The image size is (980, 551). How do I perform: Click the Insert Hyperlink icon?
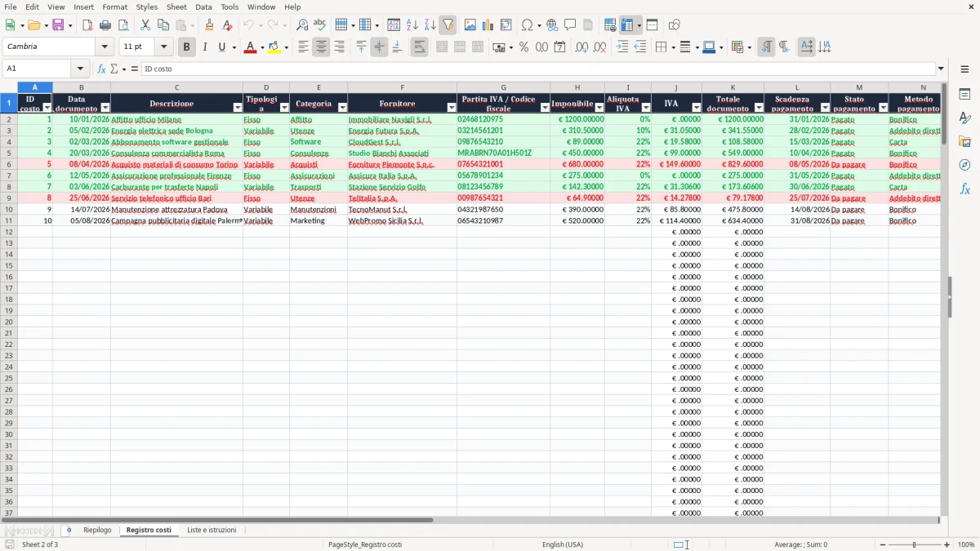[552, 25]
